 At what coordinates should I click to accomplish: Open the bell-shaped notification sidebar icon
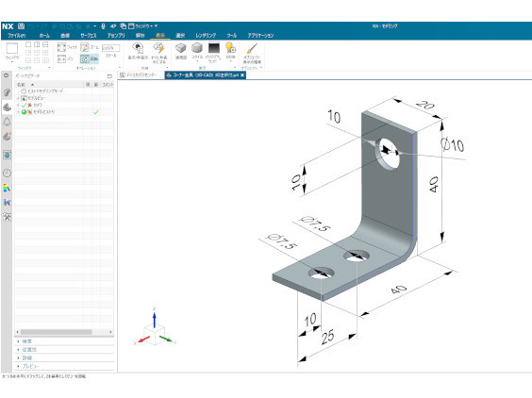[x=7, y=122]
